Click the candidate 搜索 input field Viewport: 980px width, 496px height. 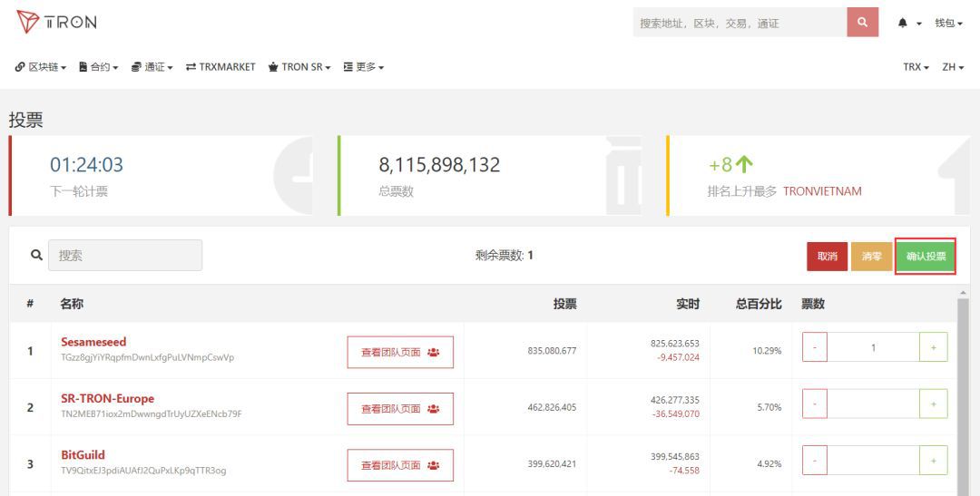(125, 256)
